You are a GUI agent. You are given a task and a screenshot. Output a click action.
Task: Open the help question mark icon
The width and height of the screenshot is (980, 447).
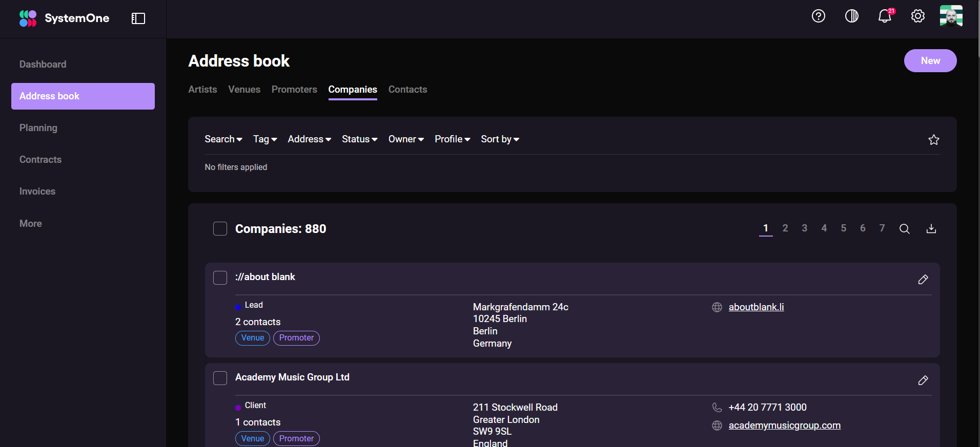[819, 16]
